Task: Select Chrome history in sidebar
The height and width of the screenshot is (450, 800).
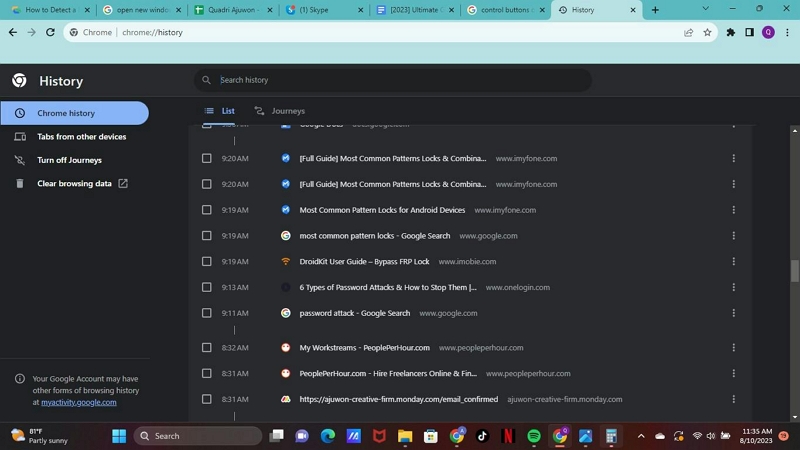Action: pos(74,113)
